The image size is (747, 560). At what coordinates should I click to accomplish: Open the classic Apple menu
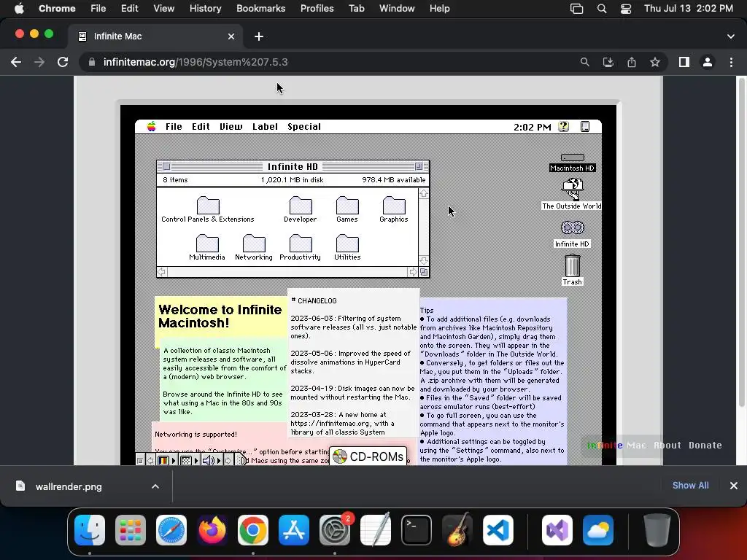152,127
